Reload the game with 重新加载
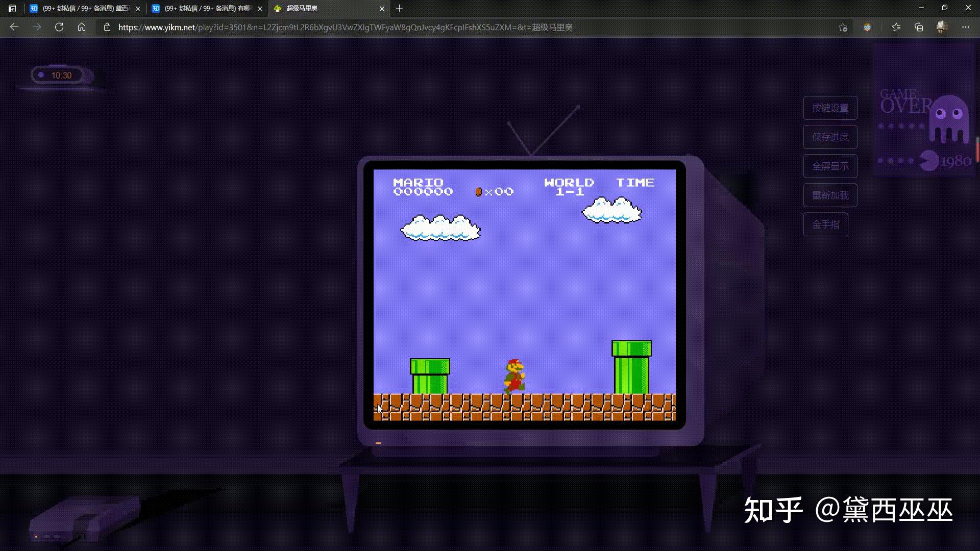 (x=830, y=195)
